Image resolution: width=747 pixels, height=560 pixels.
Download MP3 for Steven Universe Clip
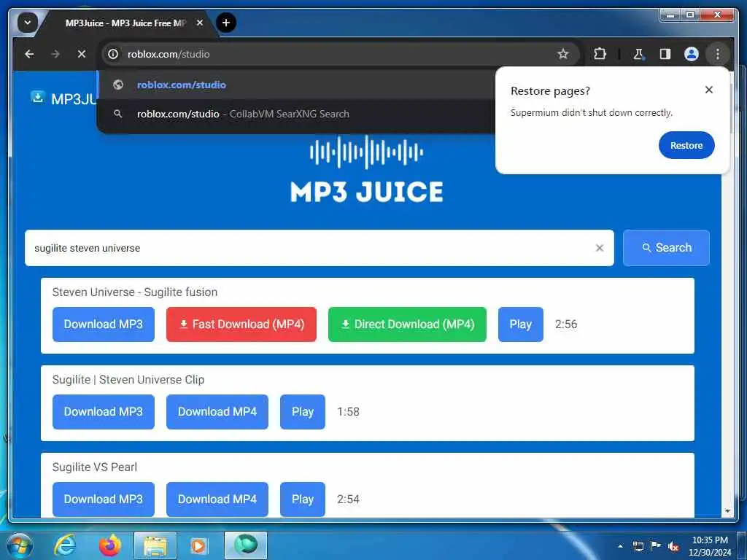tap(104, 412)
